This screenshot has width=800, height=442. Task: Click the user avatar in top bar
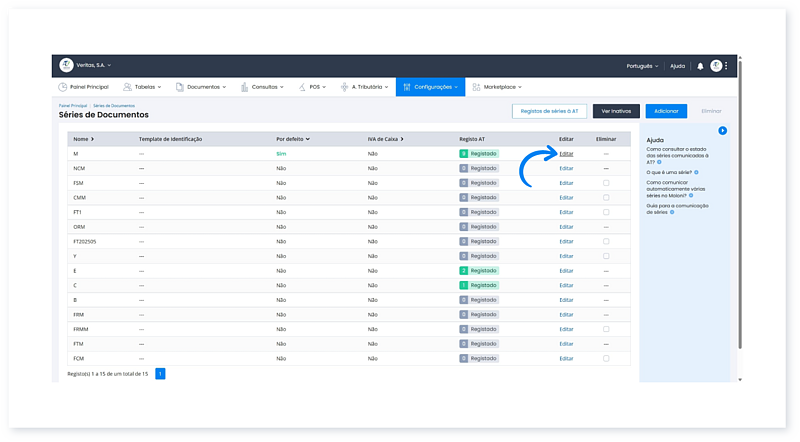[716, 66]
